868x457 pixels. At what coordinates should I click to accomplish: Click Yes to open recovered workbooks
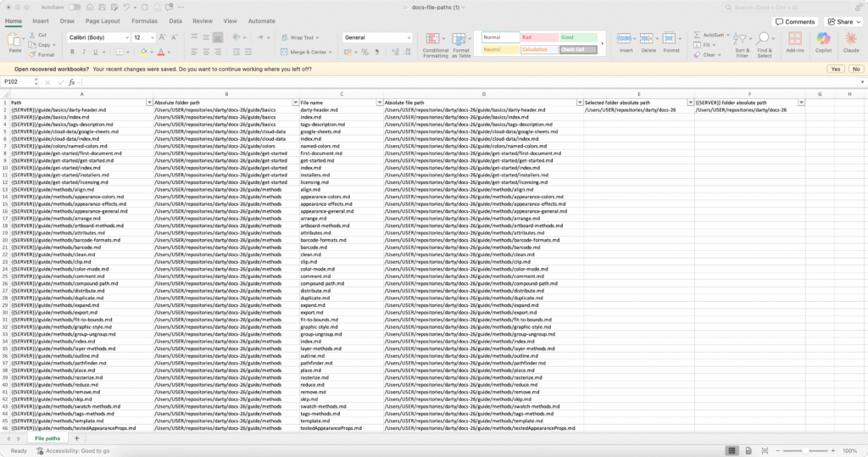point(835,70)
